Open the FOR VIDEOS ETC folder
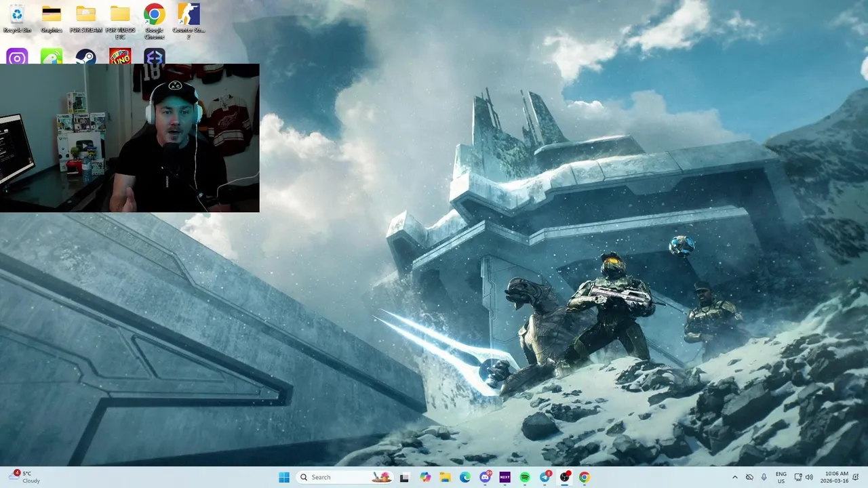This screenshot has height=488, width=868. tap(120, 22)
